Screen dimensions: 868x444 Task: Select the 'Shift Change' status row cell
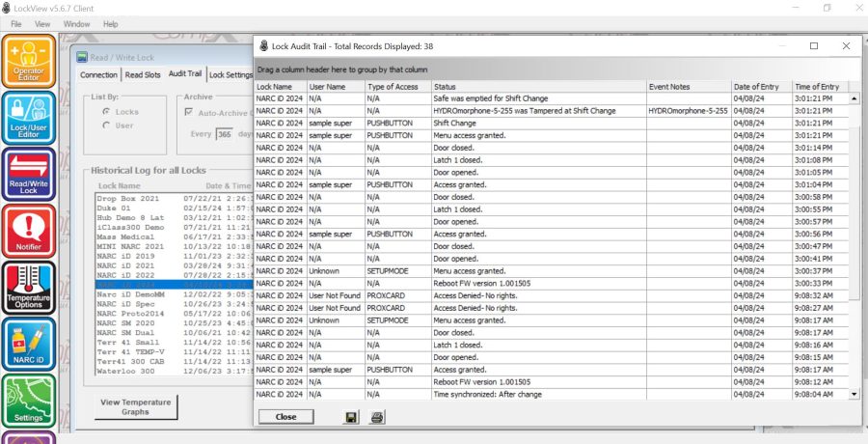(538, 123)
